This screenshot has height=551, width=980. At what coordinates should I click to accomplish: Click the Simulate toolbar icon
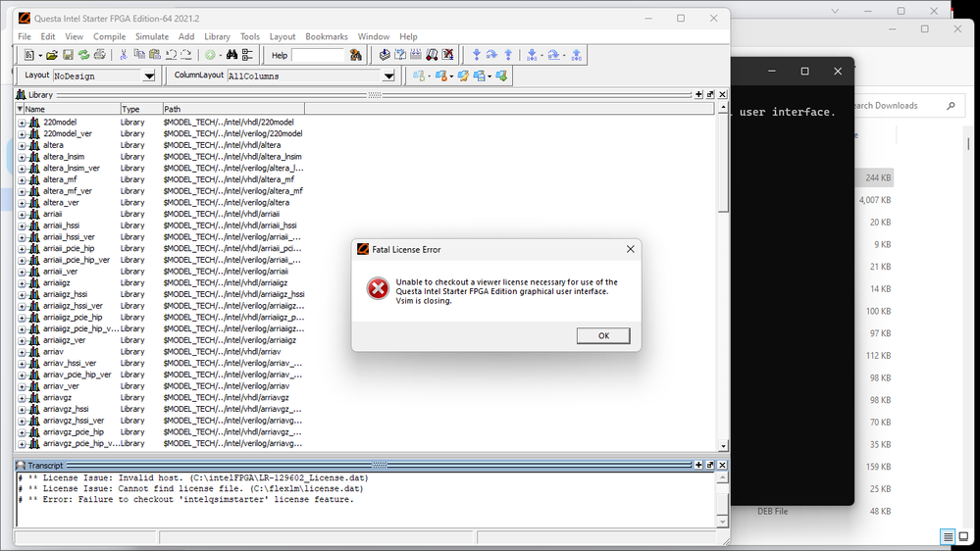coord(432,55)
